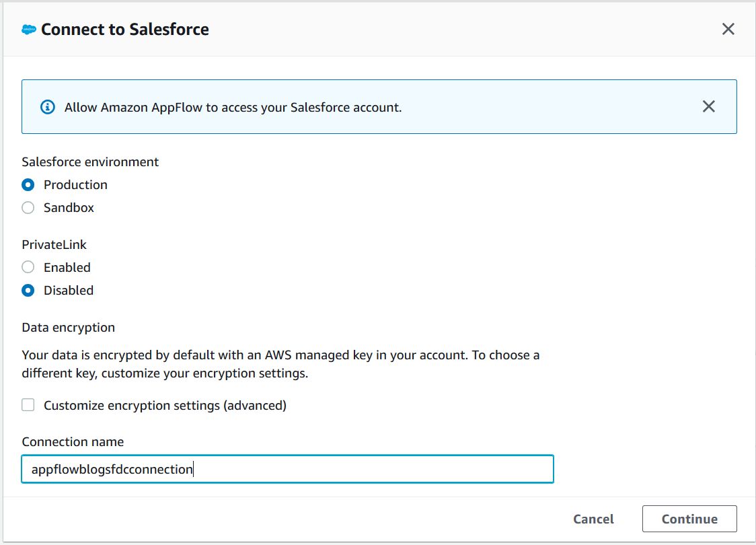Viewport: 756px width, 545px height.
Task: Dismiss the AppFlow access info banner
Action: pyautogui.click(x=708, y=106)
